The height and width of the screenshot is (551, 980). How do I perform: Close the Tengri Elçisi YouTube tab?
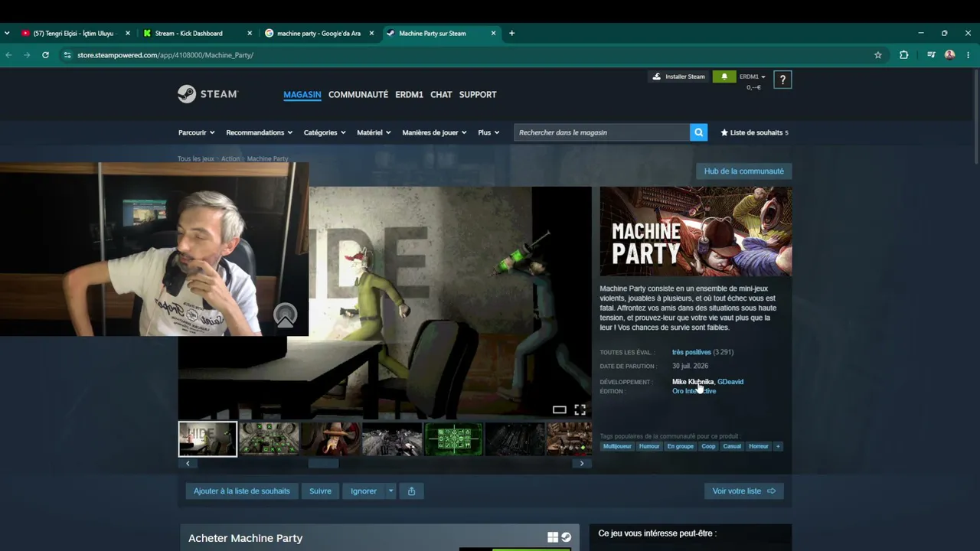tap(128, 33)
